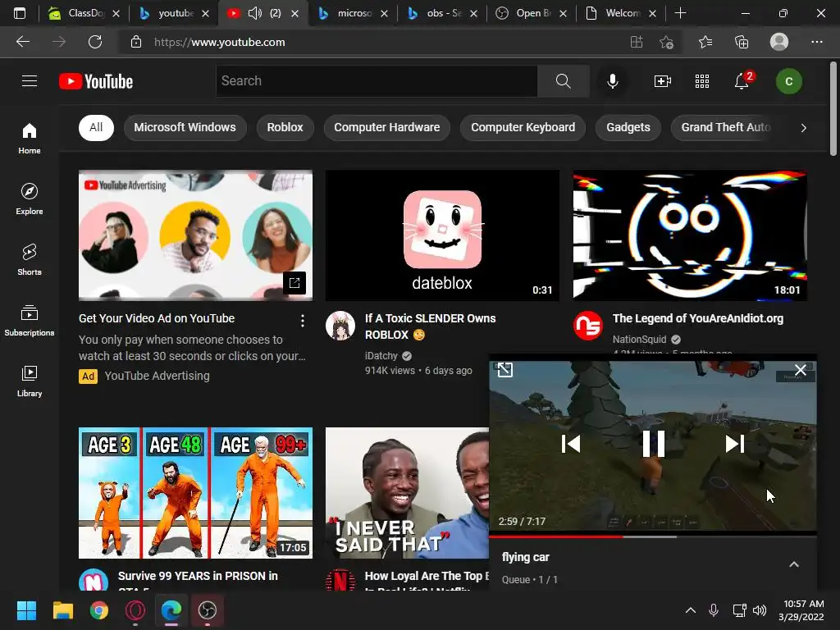Image resolution: width=840 pixels, height=630 pixels.
Task: Select the All filter chip
Action: point(97,127)
